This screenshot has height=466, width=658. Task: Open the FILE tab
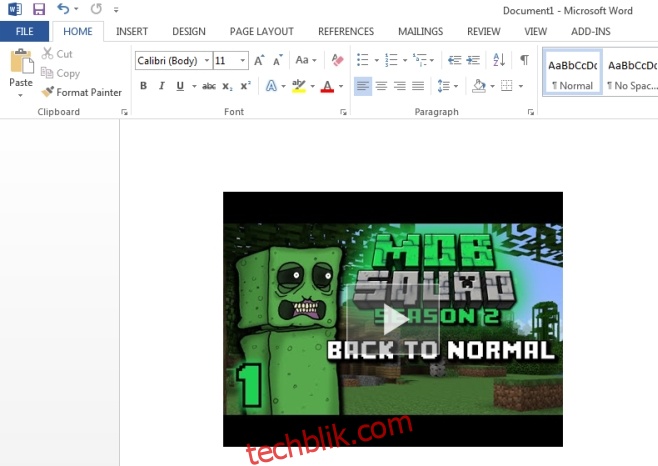[24, 31]
